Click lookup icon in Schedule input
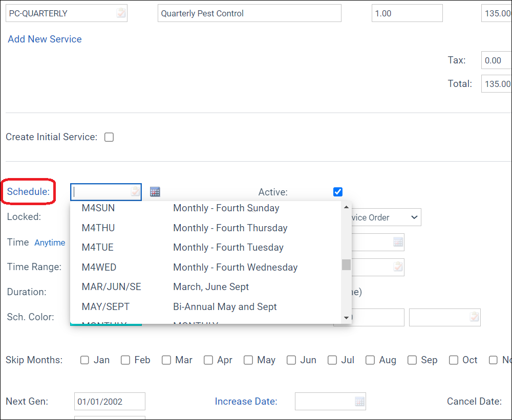This screenshot has height=420, width=512. coord(135,192)
